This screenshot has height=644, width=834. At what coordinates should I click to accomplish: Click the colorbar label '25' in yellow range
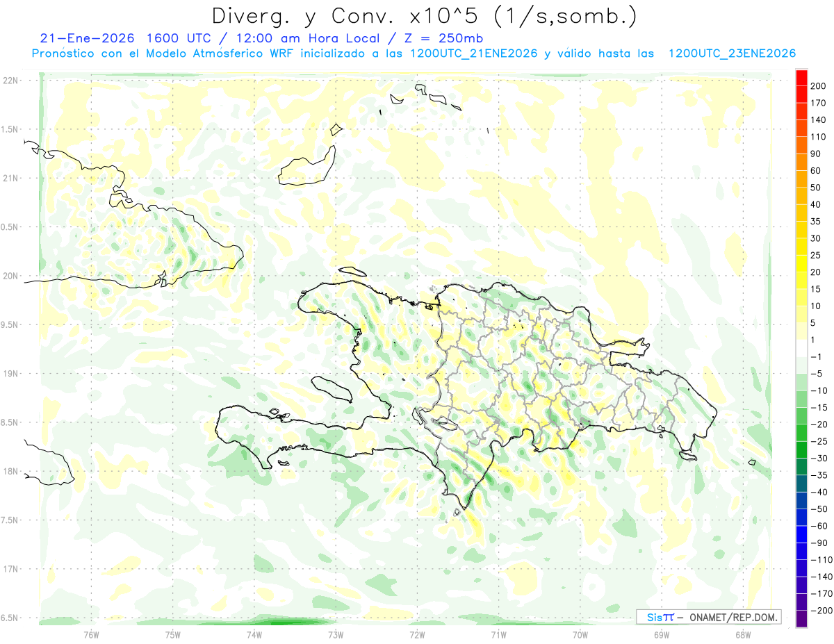pos(817,255)
